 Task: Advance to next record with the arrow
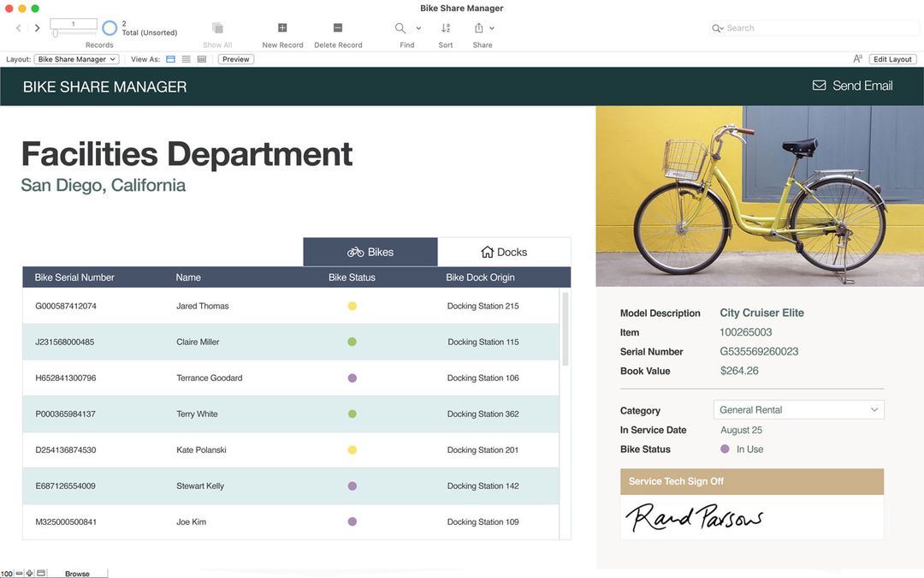[x=37, y=27]
